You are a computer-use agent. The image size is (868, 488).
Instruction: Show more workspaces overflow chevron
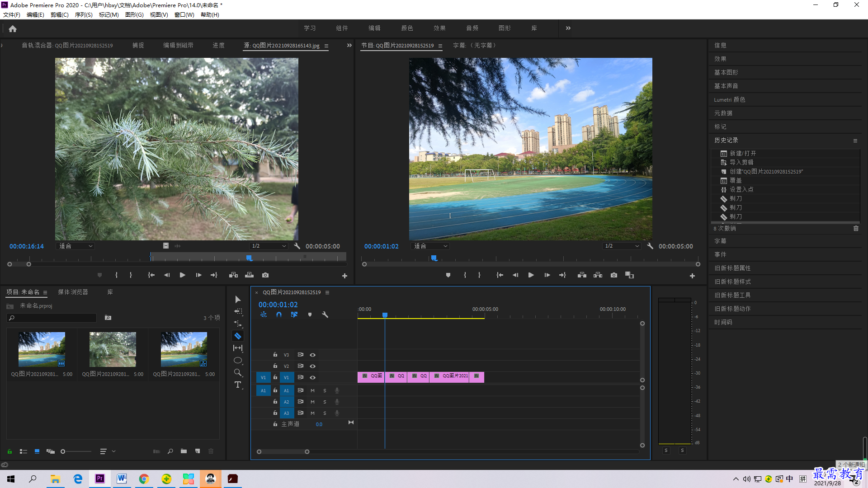[568, 28]
